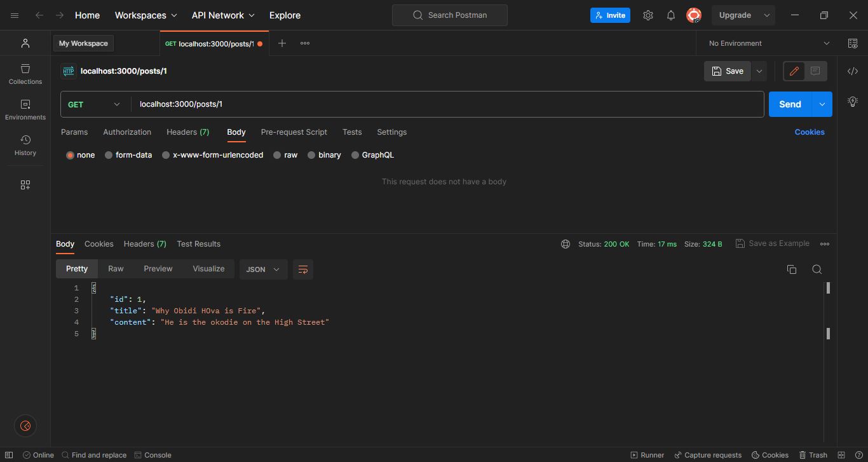The height and width of the screenshot is (462, 868).
Task: Open Environments in the sidebar
Action: pyautogui.click(x=25, y=109)
